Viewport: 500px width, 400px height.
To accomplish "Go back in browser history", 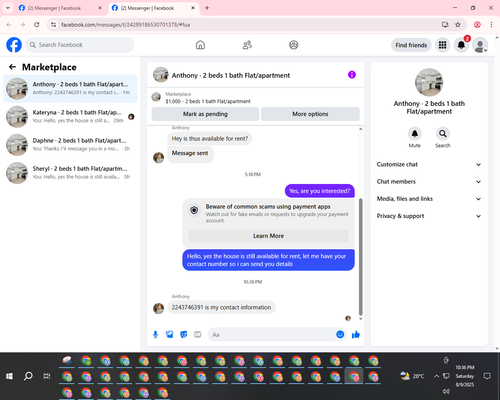I will [9, 24].
